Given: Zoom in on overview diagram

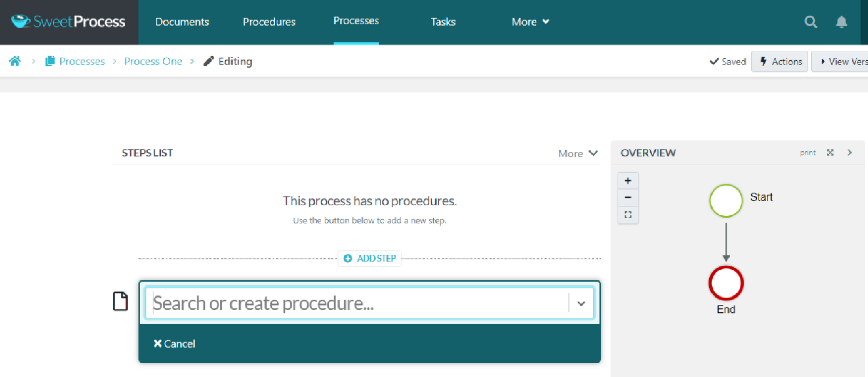Looking at the screenshot, I should tap(628, 181).
